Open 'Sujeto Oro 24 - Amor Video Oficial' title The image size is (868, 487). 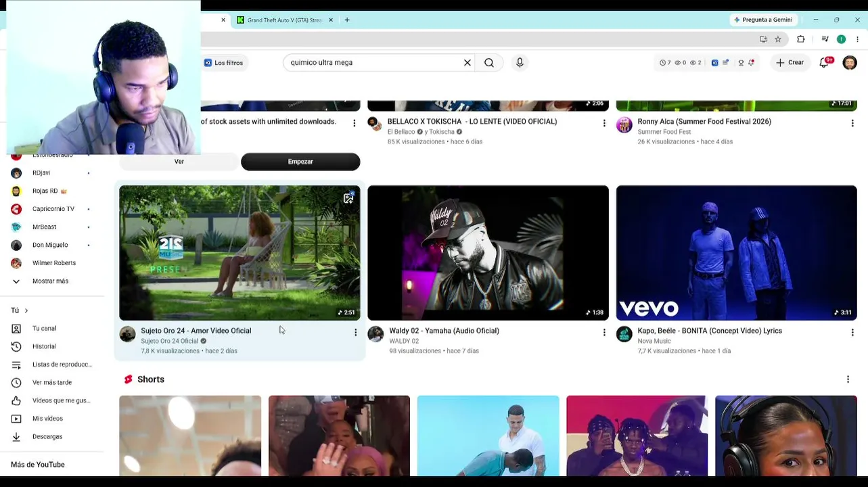[196, 331]
